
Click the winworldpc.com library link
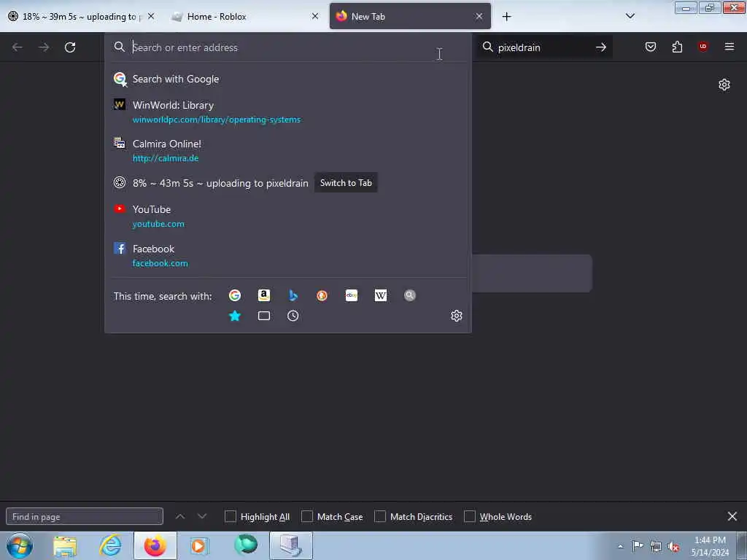(x=217, y=120)
